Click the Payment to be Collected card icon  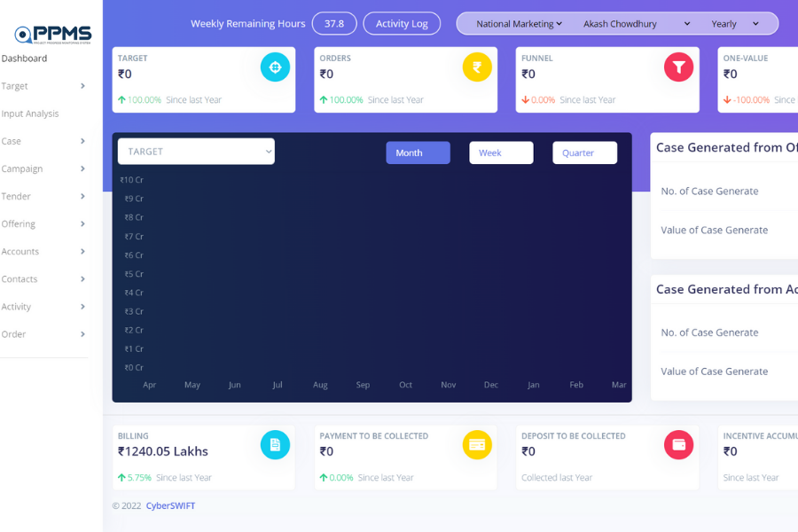(x=477, y=444)
